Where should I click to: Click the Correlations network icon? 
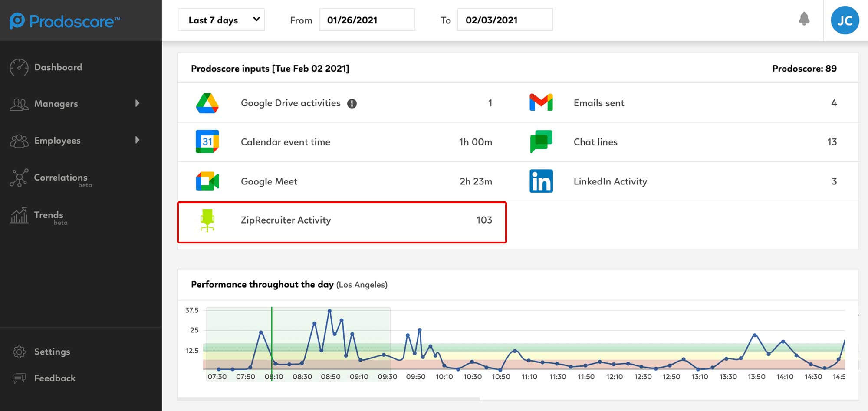(x=19, y=178)
